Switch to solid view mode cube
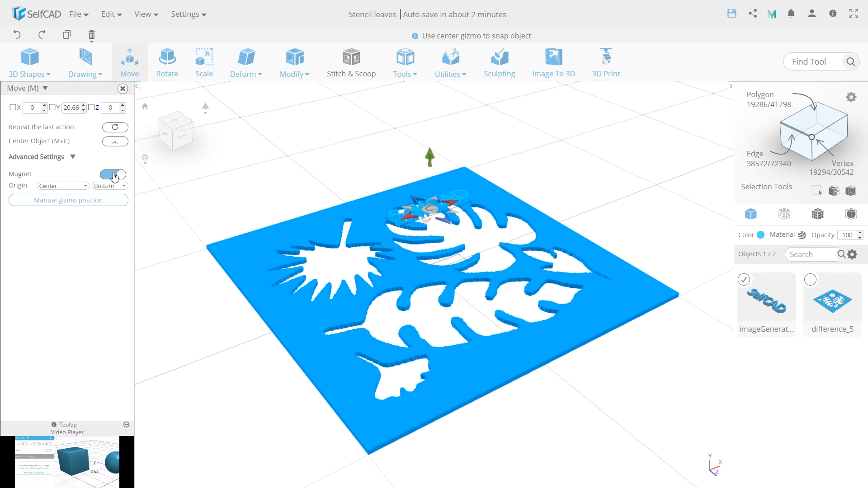This screenshot has width=868, height=488. 751,214
